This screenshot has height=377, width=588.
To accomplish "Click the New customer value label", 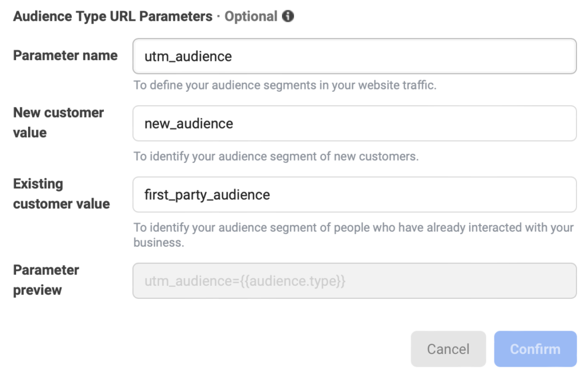I will pos(59,122).
